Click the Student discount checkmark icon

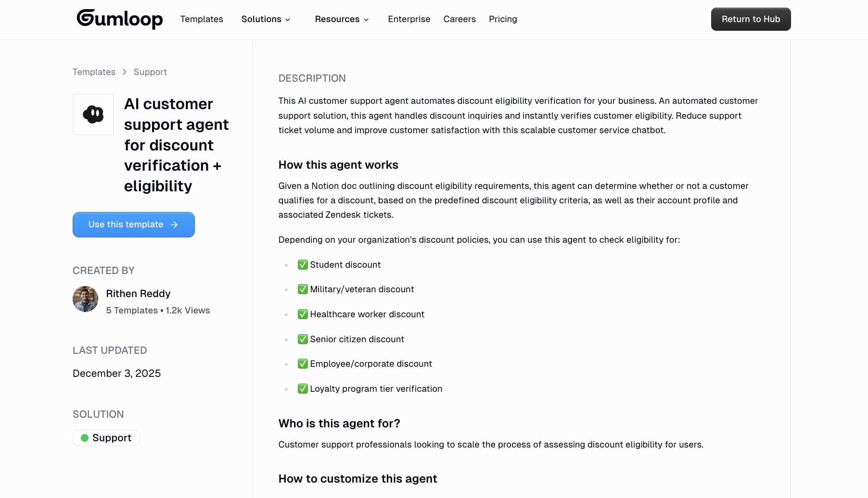click(x=303, y=264)
